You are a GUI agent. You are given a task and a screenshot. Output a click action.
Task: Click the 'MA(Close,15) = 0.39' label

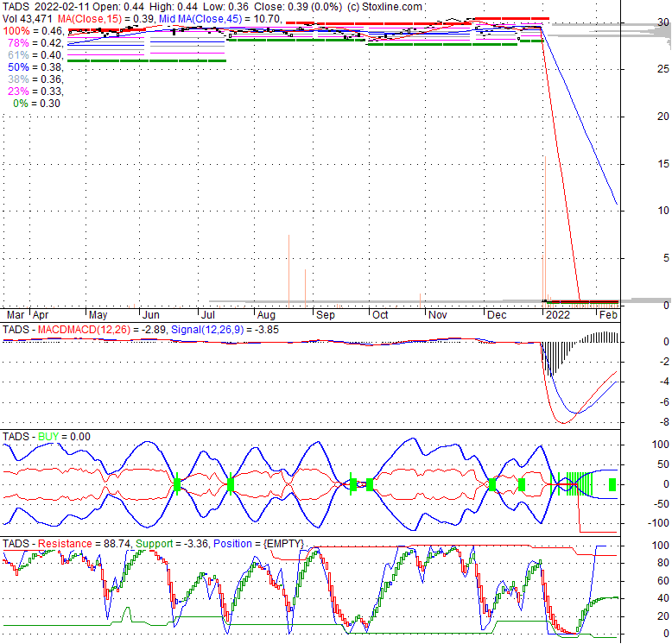point(105,19)
